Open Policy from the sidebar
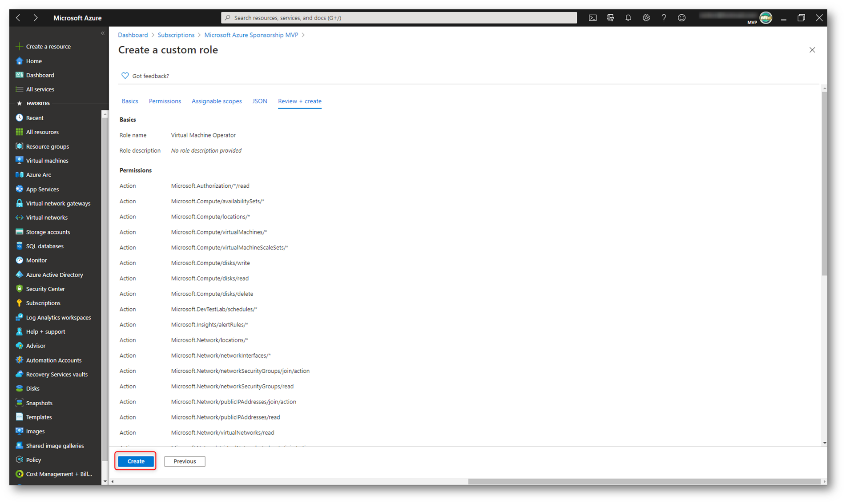846x504 pixels. 34,460
